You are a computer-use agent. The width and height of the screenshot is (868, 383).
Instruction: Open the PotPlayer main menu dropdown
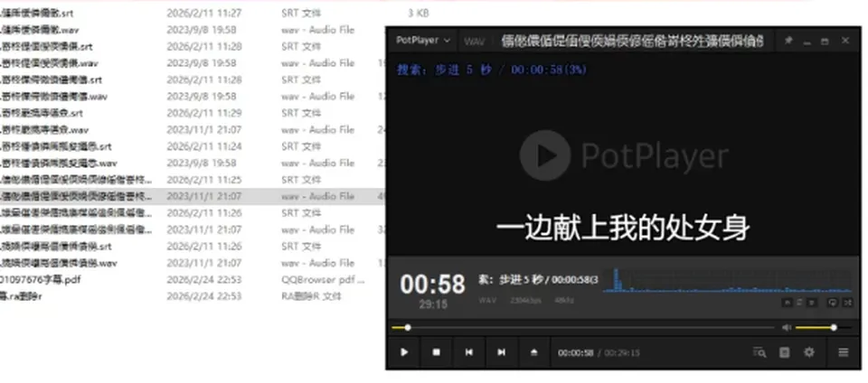point(423,41)
